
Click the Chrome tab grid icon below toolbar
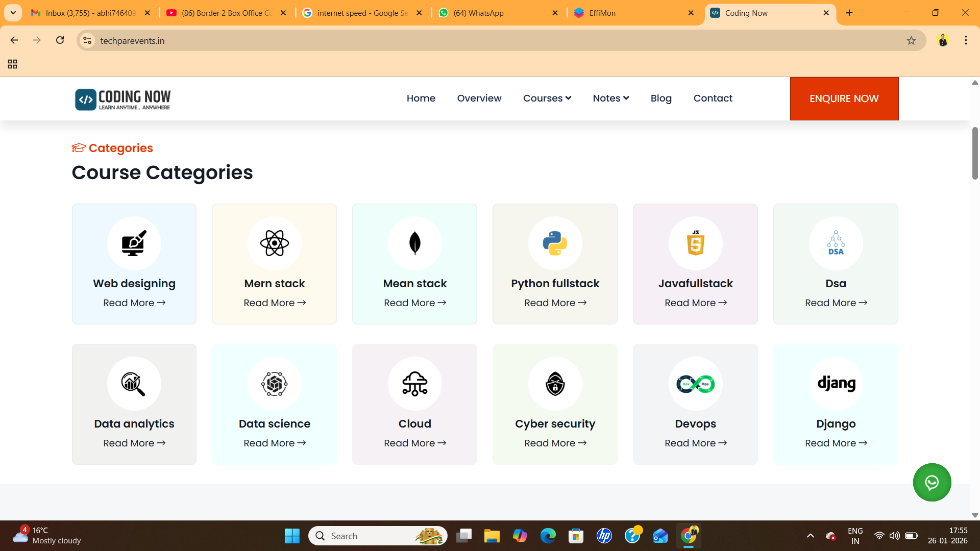(x=12, y=64)
